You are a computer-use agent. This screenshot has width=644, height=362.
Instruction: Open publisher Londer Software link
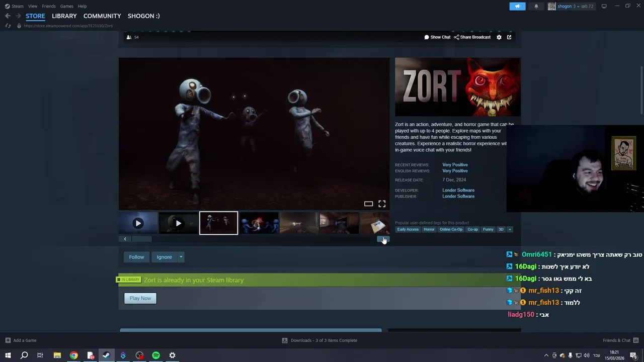458,196
